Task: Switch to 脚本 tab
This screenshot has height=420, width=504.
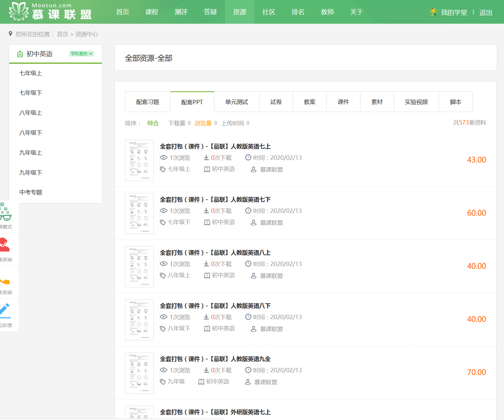Action: [x=456, y=102]
